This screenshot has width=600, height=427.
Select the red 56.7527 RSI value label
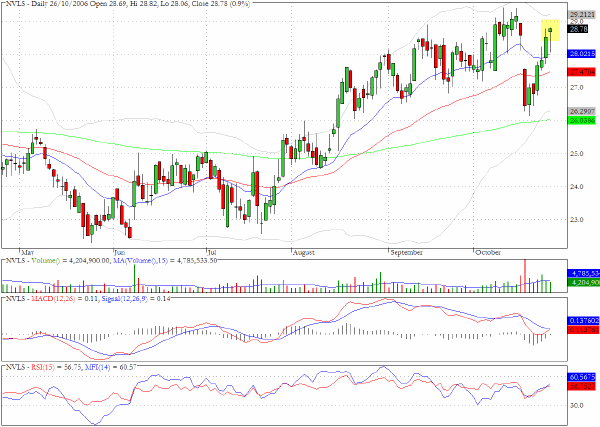[x=582, y=386]
